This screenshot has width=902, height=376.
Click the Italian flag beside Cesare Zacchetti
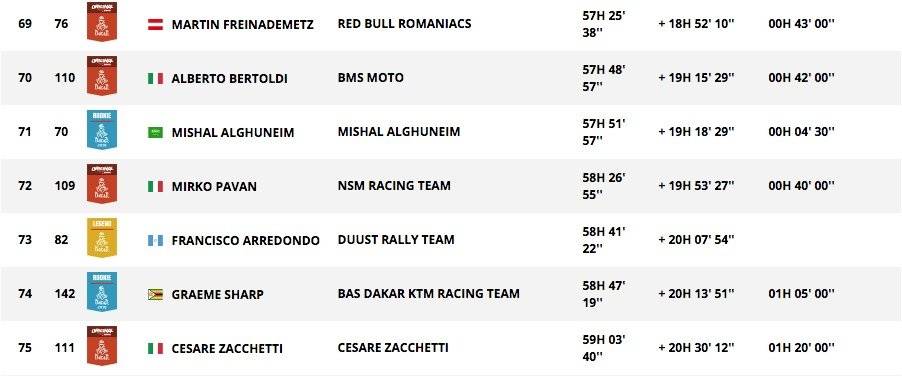pyautogui.click(x=155, y=349)
